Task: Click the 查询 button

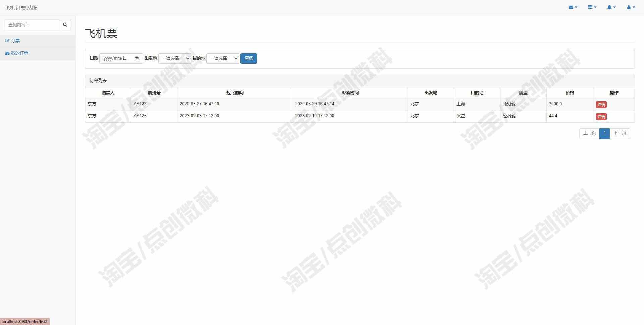Action: pos(249,58)
